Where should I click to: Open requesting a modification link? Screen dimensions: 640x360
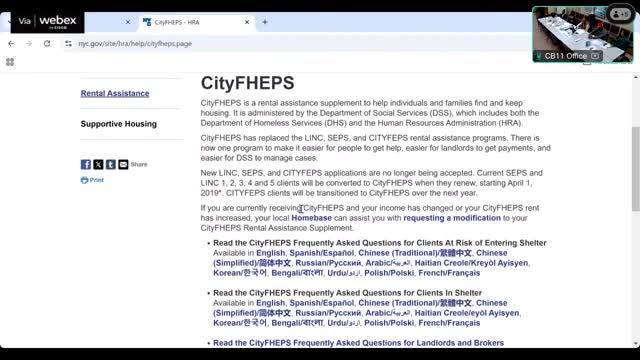tap(452, 218)
